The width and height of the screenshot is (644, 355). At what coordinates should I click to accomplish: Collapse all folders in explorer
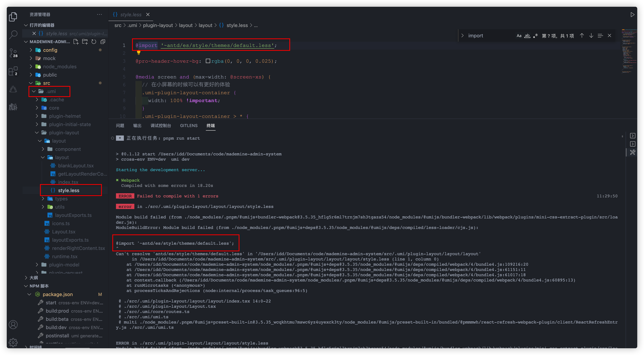click(x=103, y=42)
